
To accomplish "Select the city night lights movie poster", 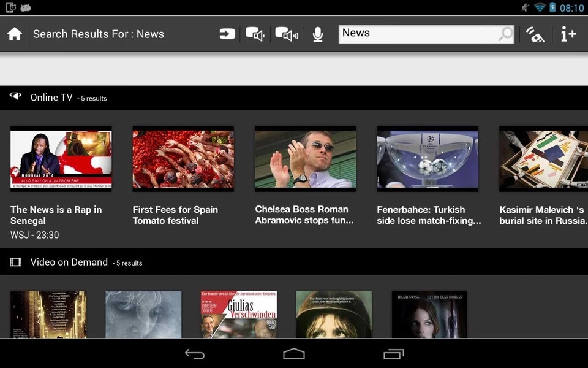I will 48,315.
